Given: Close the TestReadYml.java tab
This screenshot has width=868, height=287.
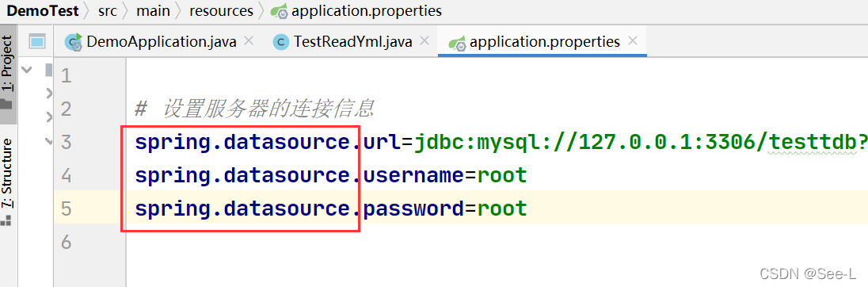Looking at the screenshot, I should (424, 40).
